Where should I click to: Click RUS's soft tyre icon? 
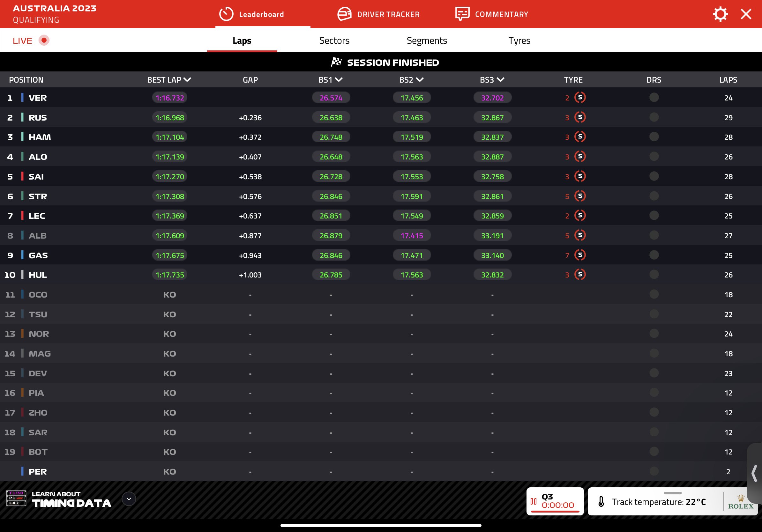580,117
